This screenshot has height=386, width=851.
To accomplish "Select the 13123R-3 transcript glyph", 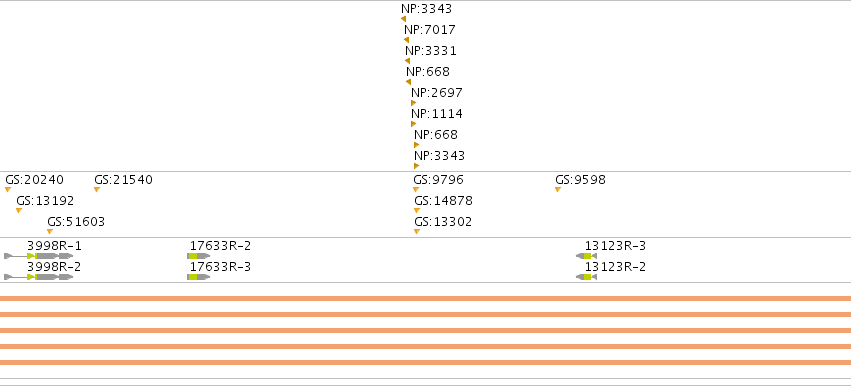I will point(587,256).
